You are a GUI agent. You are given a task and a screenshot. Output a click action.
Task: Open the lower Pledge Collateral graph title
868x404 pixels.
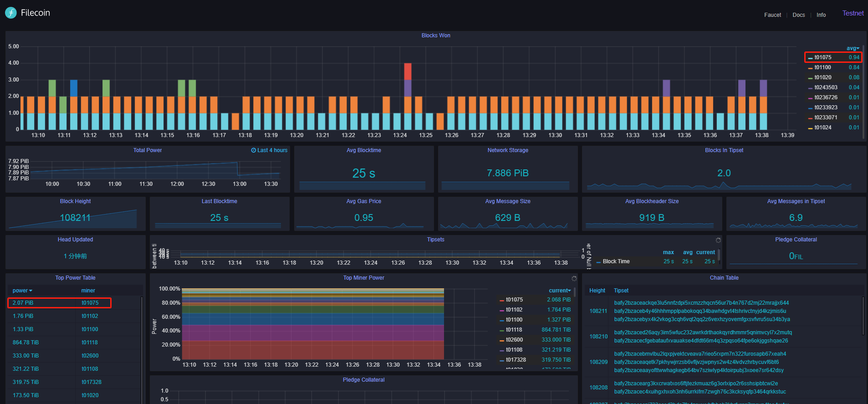[364, 380]
